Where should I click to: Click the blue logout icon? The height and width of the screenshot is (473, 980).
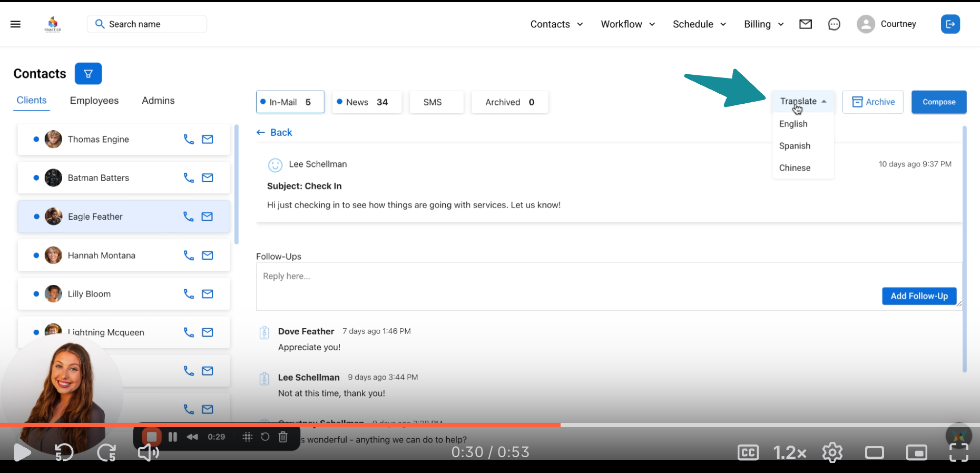(950, 24)
